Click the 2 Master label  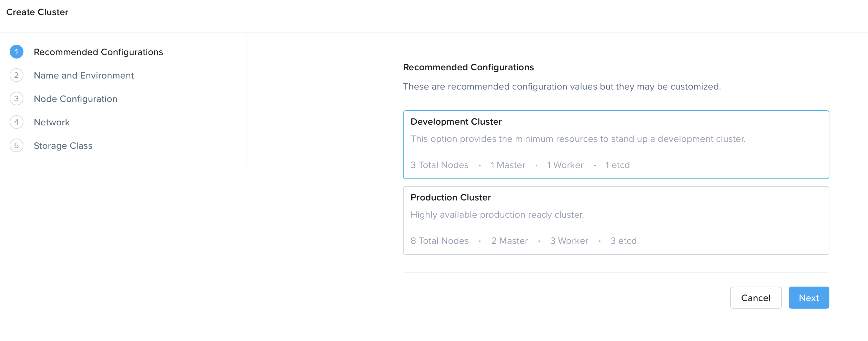[509, 241]
